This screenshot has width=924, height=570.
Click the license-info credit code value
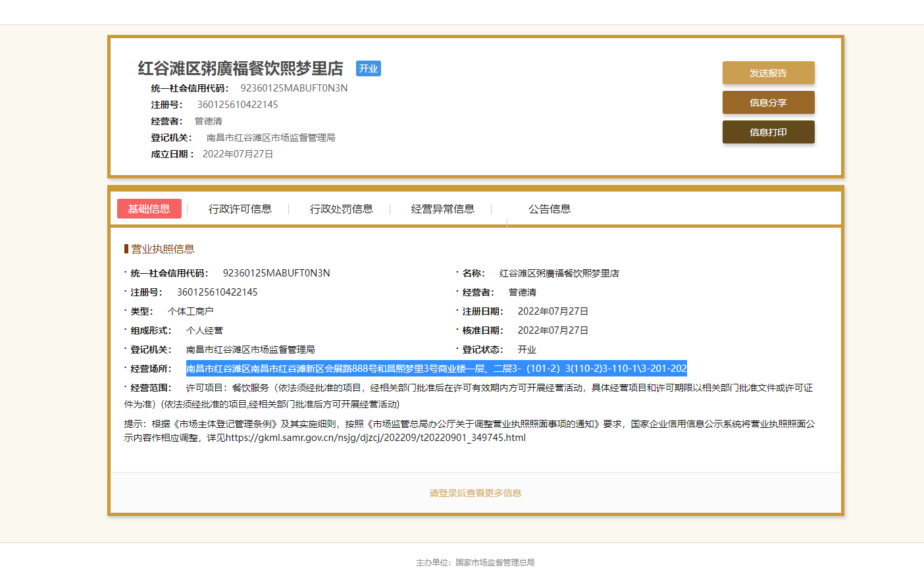pos(276,273)
